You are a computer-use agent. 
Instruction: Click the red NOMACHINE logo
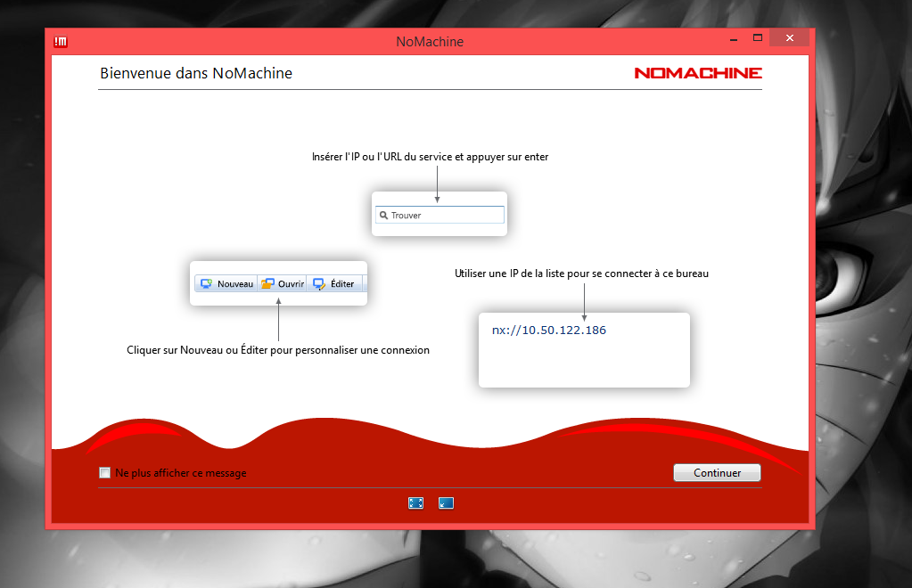[698, 73]
